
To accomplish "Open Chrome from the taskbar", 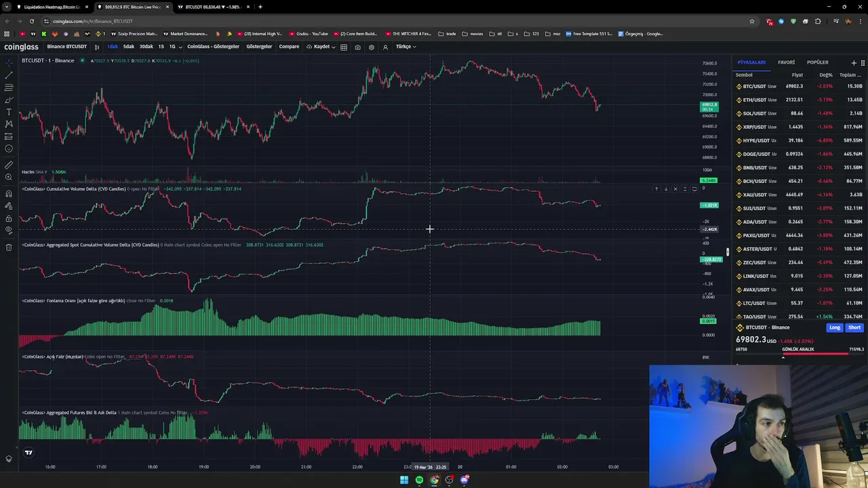I will coord(434,480).
